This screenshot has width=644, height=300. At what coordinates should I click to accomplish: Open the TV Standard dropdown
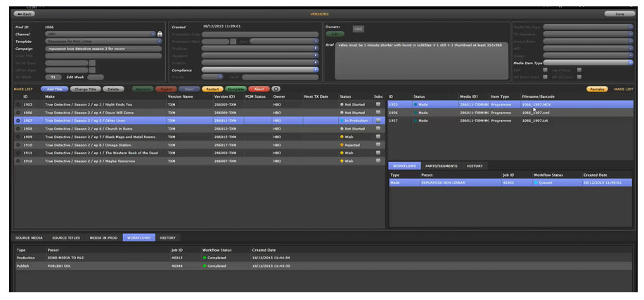click(x=588, y=34)
